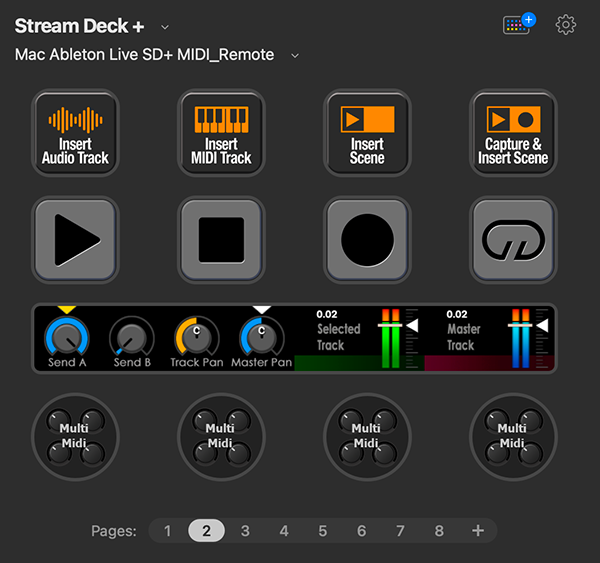Open the Mac Ableton Live profile dropdown

(295, 56)
